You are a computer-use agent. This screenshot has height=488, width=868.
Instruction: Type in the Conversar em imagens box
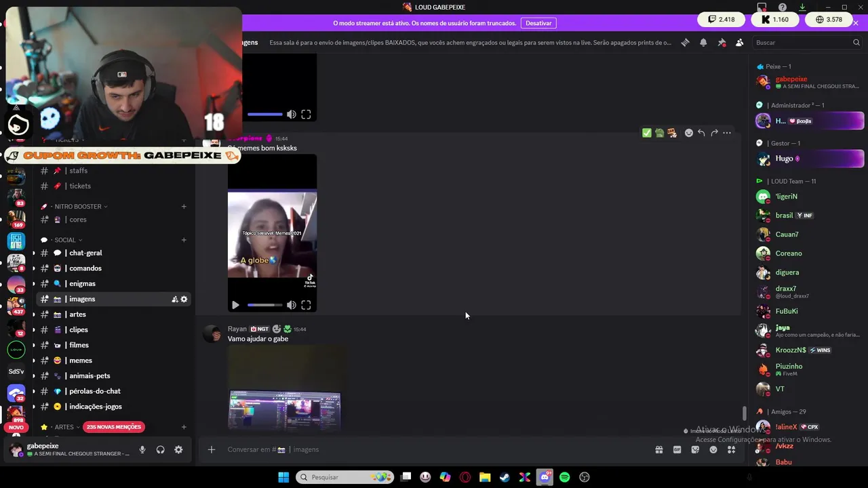434,449
